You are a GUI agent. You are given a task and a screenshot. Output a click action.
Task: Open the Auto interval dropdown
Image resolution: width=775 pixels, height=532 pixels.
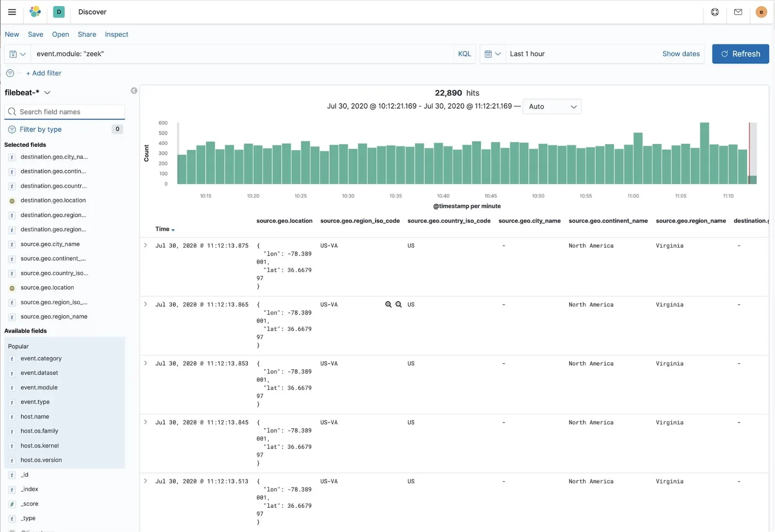pos(552,107)
